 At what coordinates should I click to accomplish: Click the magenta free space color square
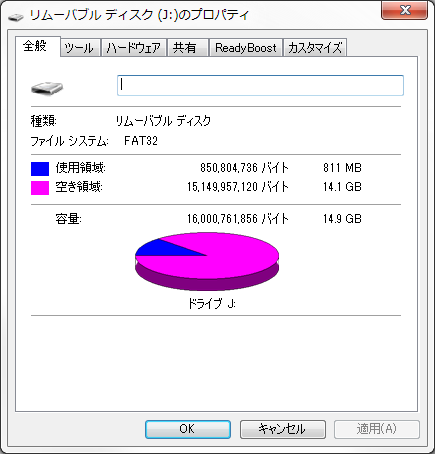(x=40, y=188)
